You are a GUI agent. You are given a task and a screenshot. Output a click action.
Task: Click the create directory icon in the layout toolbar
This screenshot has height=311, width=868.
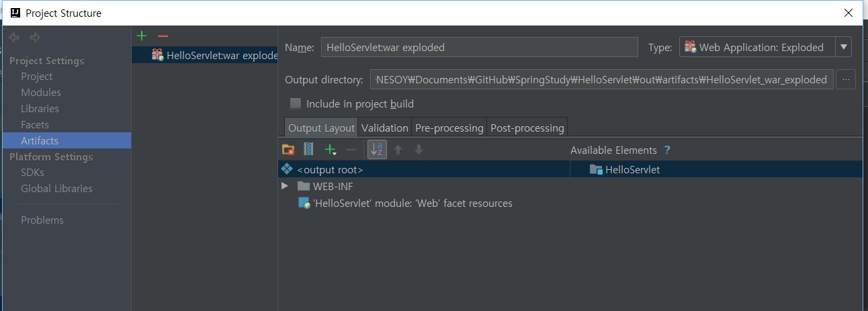[288, 149]
